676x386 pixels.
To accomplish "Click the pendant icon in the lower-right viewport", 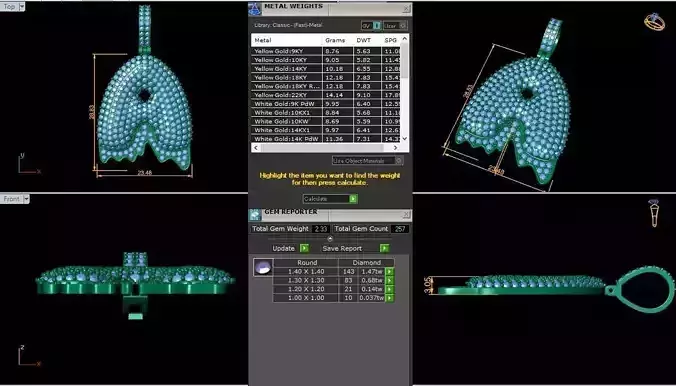I will 654,213.
